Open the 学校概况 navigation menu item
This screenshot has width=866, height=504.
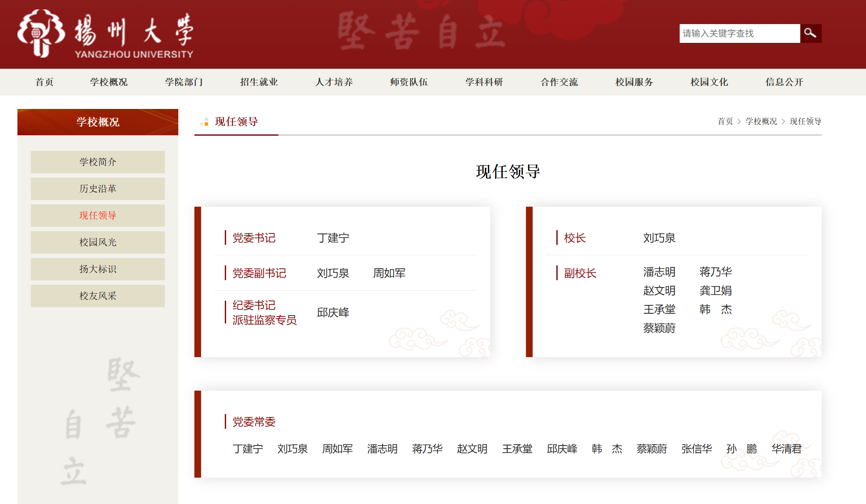click(109, 82)
